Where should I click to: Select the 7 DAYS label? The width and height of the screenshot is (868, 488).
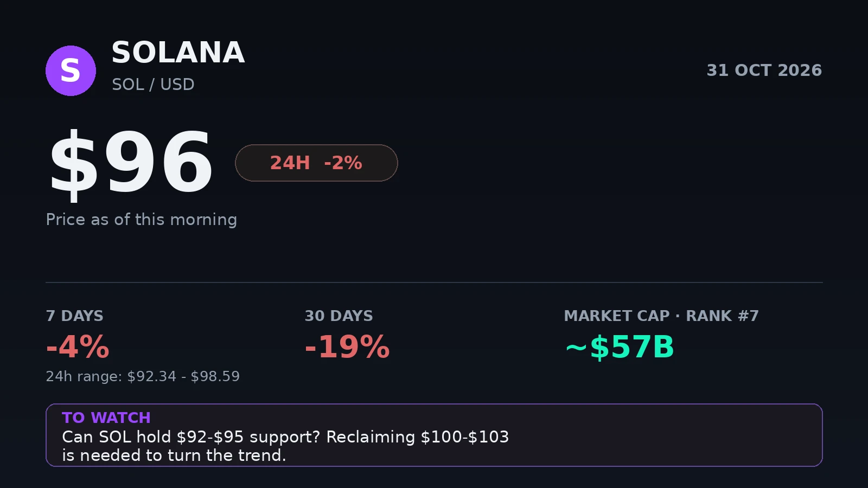point(75,316)
